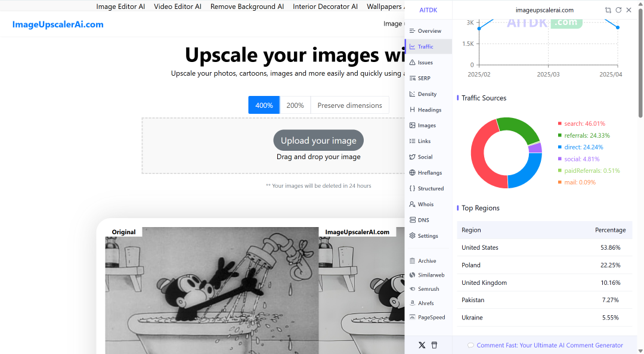
Task: Click the mail 0.09% legend entry
Action: point(576,182)
